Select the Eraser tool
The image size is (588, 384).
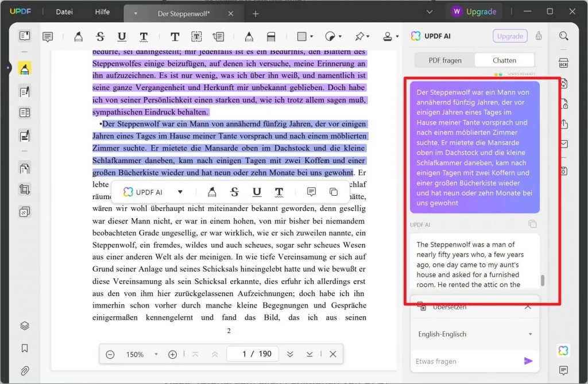point(271,36)
